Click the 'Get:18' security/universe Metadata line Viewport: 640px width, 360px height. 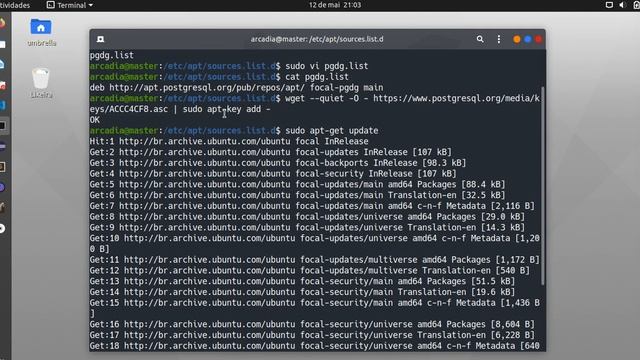(x=314, y=346)
